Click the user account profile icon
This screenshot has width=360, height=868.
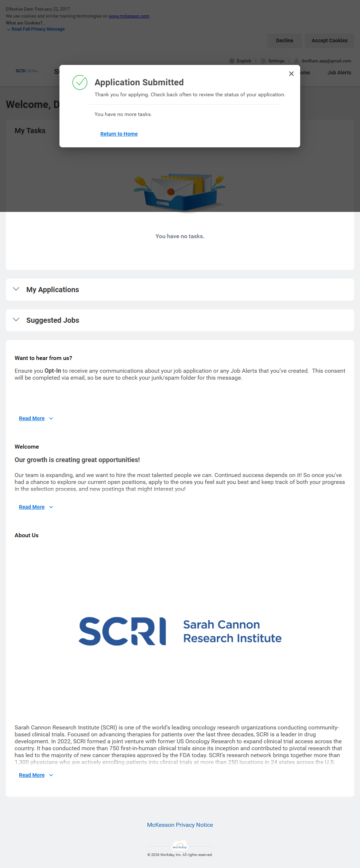297,61
